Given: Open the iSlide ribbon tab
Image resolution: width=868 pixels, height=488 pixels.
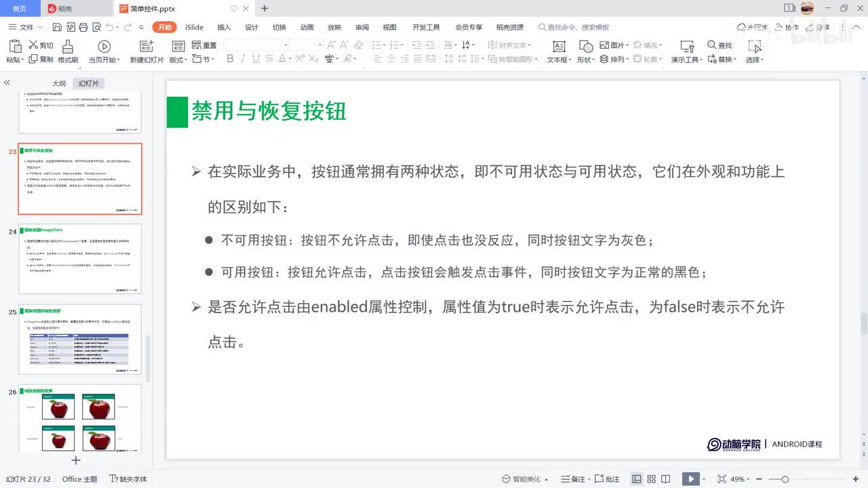Looking at the screenshot, I should point(195,27).
